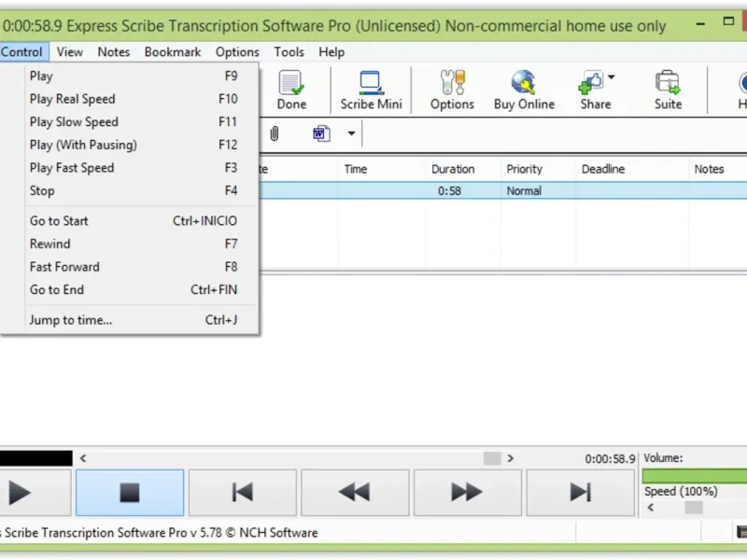Click the Done toolbar icon
Screen dimensions: 747x560
point(291,91)
